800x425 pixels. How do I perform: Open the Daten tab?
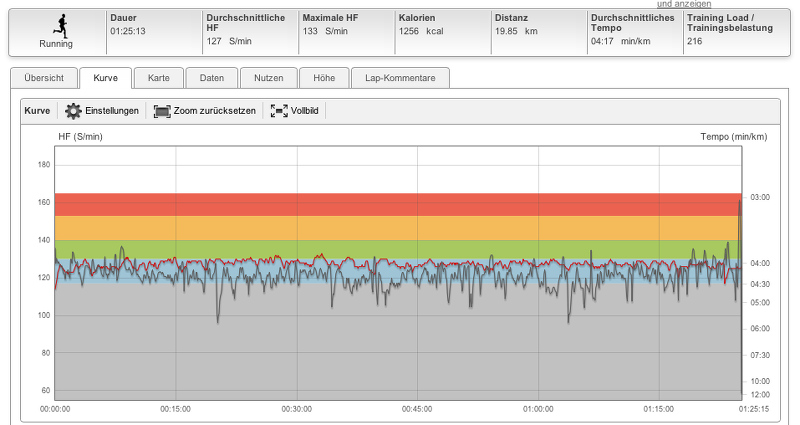pos(212,78)
